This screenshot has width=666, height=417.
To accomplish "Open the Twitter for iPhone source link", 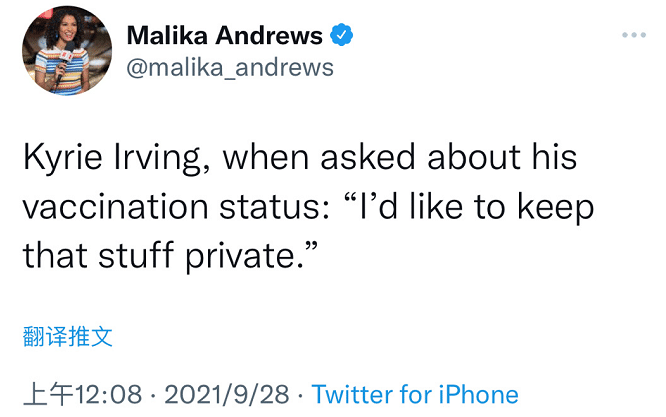I will (415, 394).
